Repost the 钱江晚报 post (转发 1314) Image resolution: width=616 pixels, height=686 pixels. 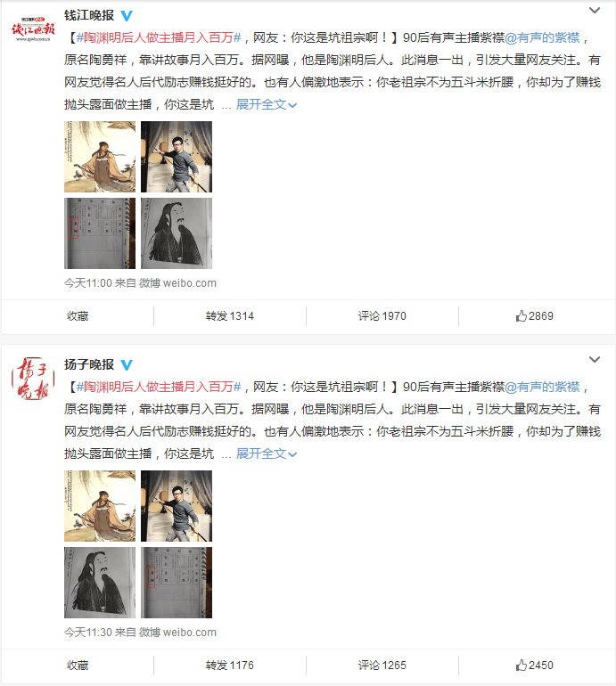[230, 316]
